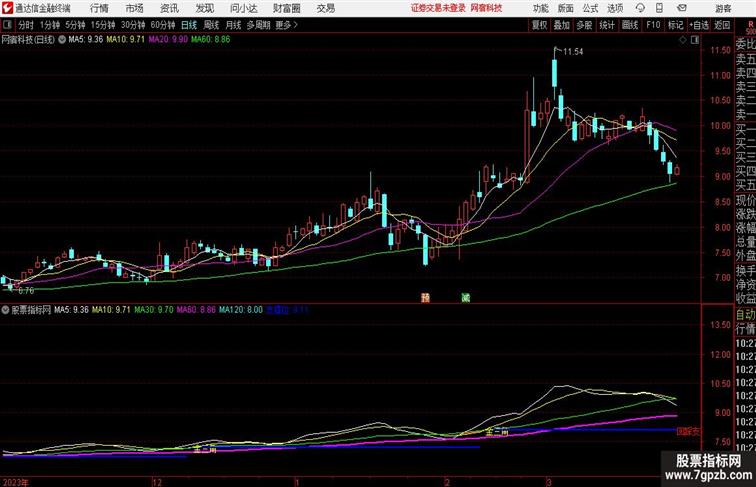
Task: Open the envelope messages icon
Action: (682, 8)
